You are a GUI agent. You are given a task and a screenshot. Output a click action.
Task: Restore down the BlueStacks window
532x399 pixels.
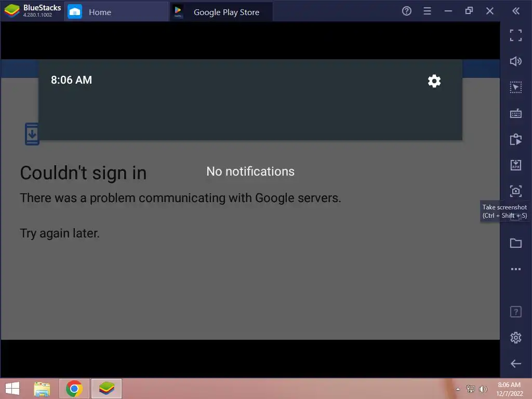click(469, 11)
